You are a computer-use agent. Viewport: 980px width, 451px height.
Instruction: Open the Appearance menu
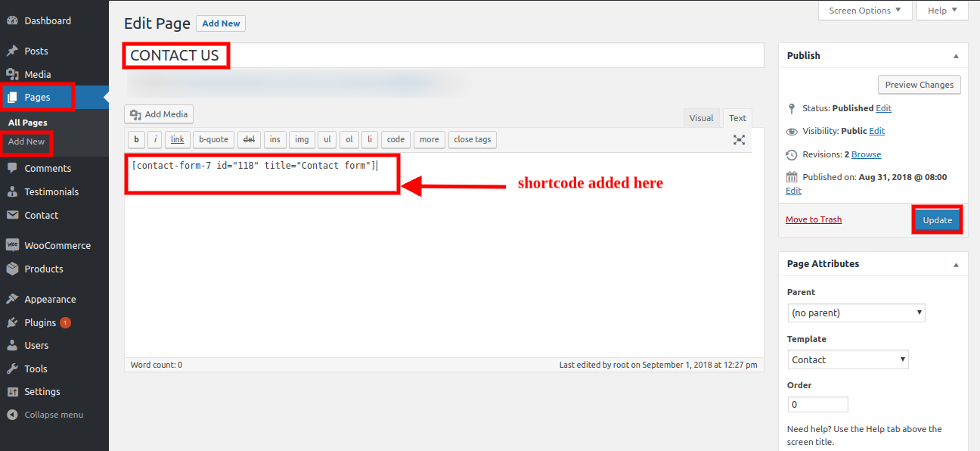50,300
